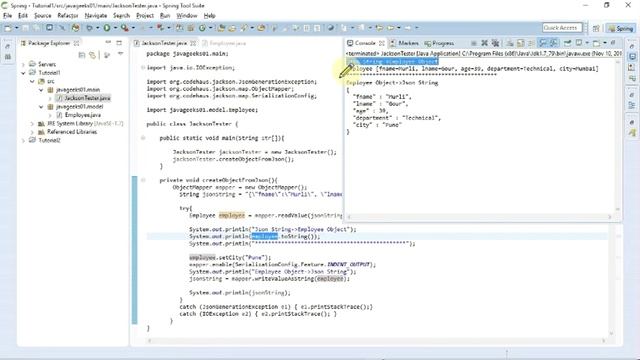Open the File menu
The image size is (640, 360).
(x=7, y=16)
